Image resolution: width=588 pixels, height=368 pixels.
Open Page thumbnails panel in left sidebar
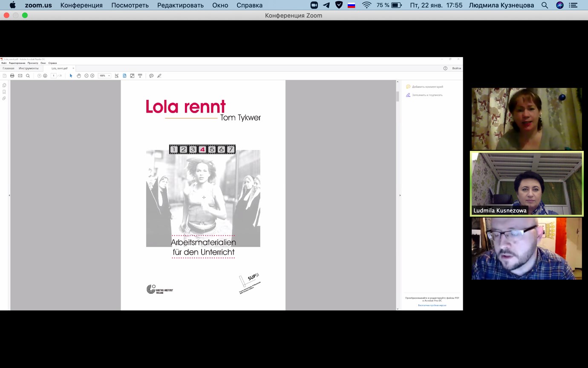tap(4, 85)
